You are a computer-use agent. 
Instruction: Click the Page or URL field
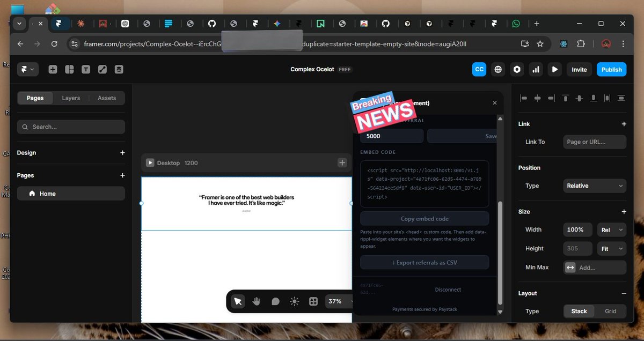(x=595, y=142)
